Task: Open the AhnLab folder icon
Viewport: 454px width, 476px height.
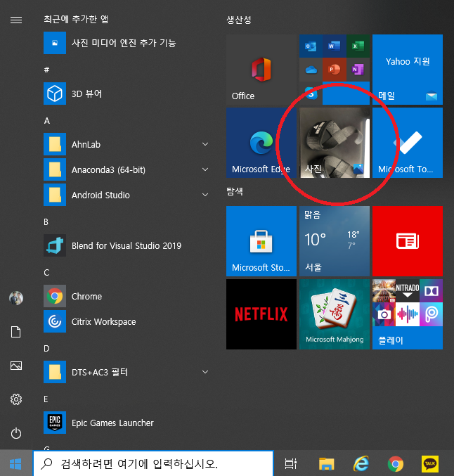Action: click(x=55, y=144)
